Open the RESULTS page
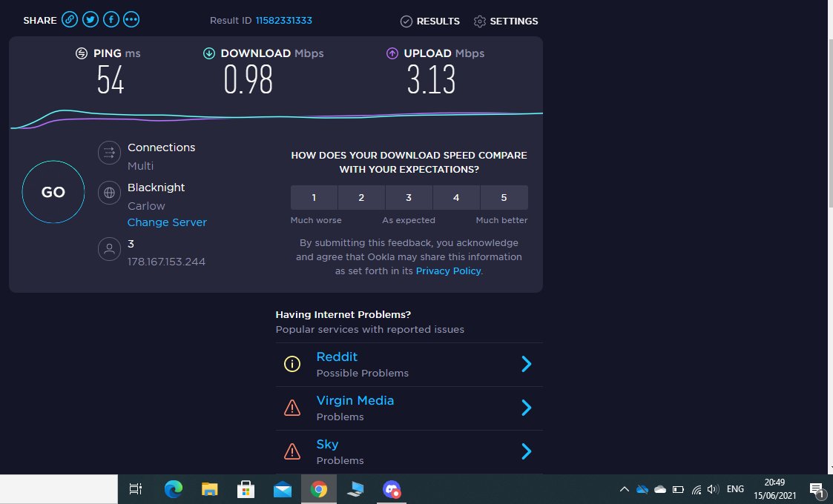The image size is (833, 504). (x=429, y=21)
